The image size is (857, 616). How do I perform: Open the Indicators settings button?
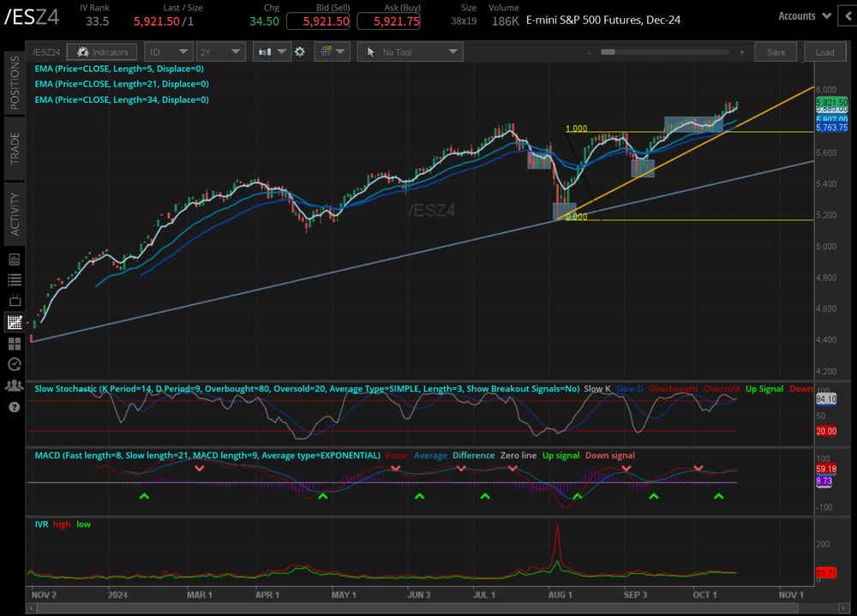[102, 52]
